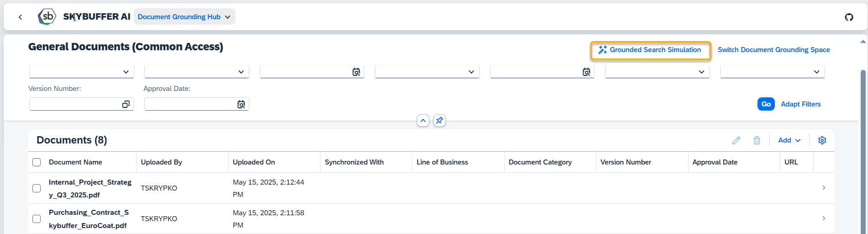This screenshot has width=868, height=234.
Task: Open Purchasing_Contract row navigation chevron
Action: 824,218
